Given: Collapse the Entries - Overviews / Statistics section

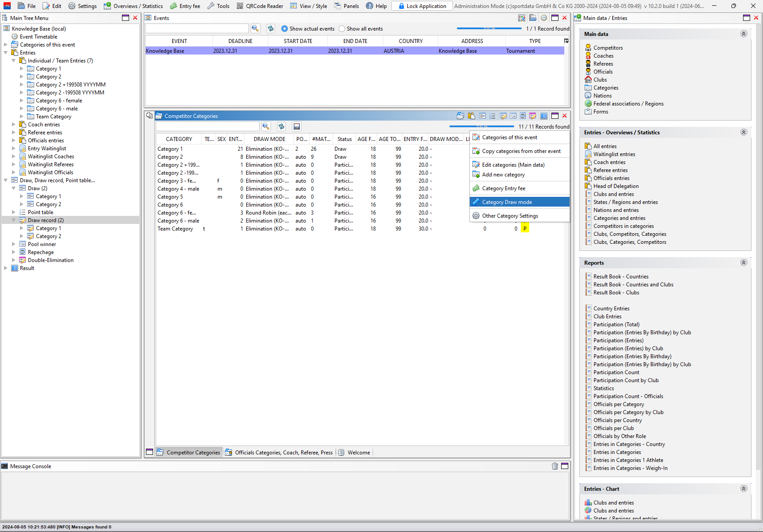Looking at the screenshot, I should [x=744, y=132].
